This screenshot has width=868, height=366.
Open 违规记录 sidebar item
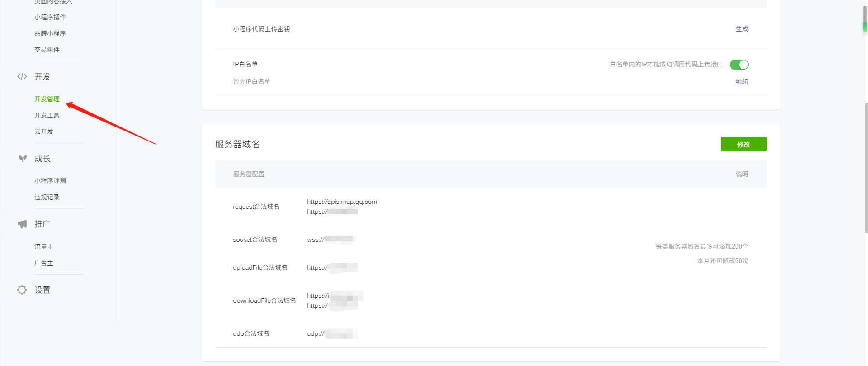click(x=47, y=197)
